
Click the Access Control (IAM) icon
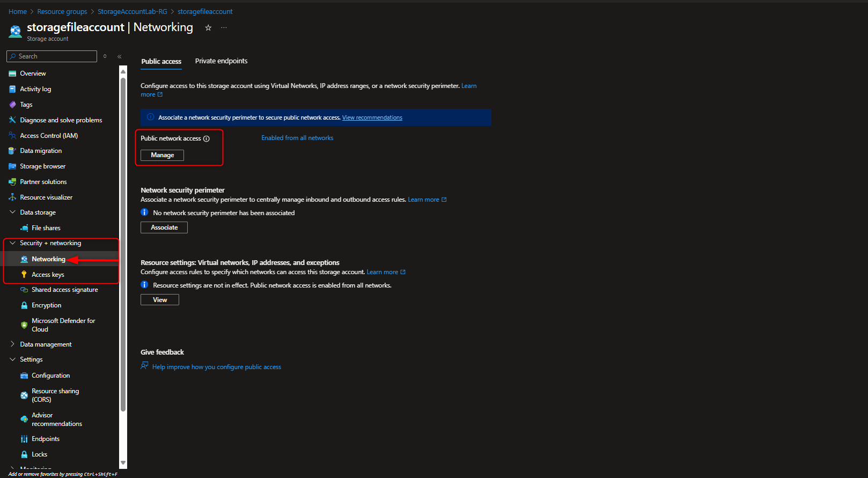point(12,136)
